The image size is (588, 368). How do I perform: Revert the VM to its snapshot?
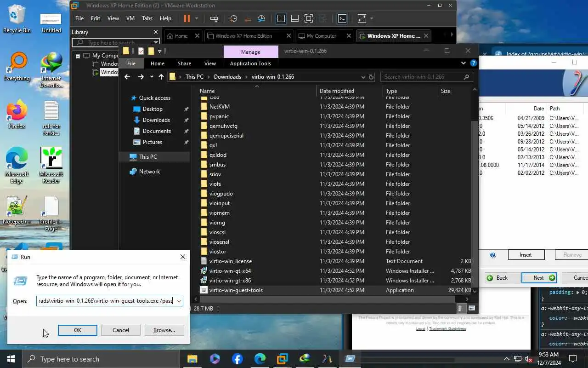[x=248, y=18]
